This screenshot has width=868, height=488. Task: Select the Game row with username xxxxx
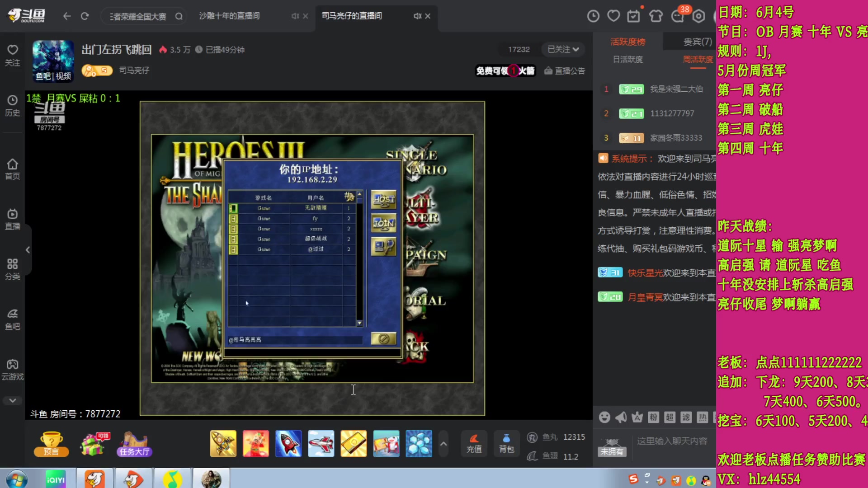click(x=292, y=229)
